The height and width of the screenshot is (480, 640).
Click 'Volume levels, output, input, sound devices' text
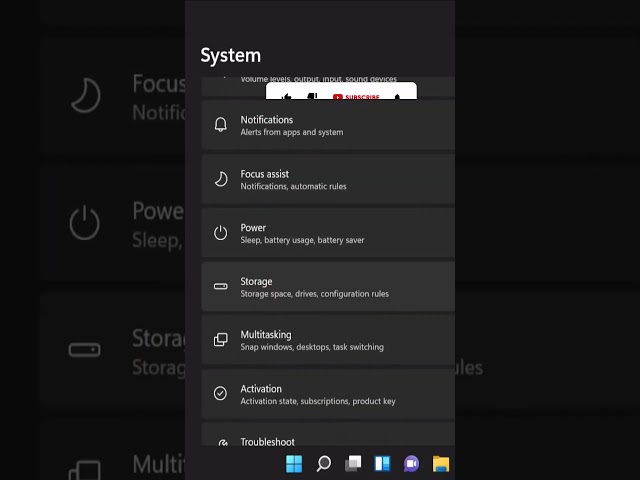[x=319, y=79]
